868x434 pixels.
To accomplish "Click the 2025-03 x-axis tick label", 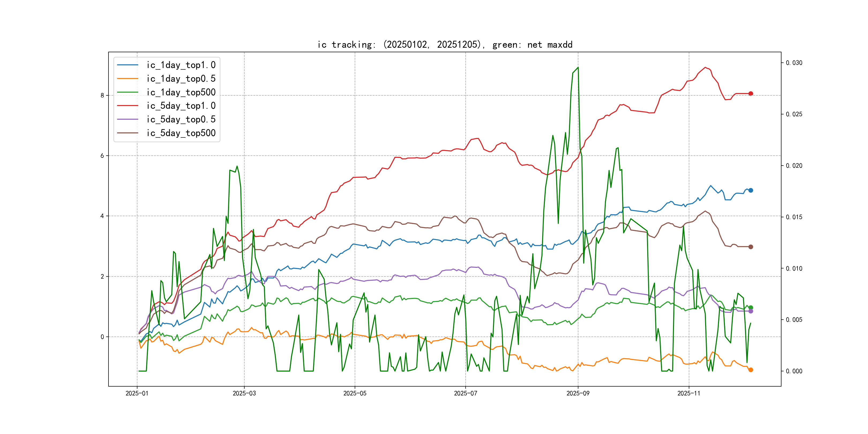I will coord(244,393).
